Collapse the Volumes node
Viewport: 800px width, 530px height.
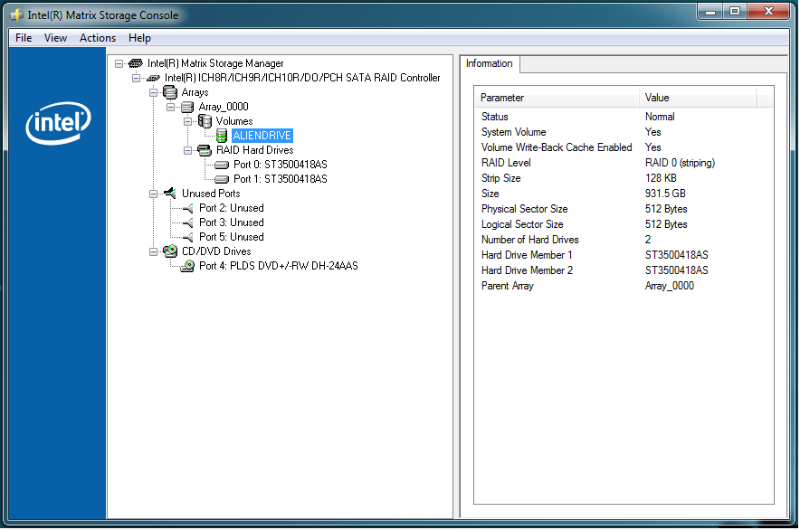click(188, 121)
